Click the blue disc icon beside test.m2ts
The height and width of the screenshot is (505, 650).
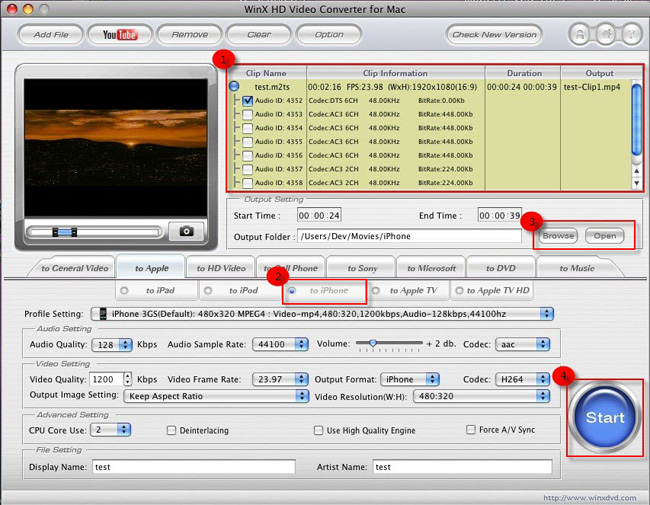234,86
